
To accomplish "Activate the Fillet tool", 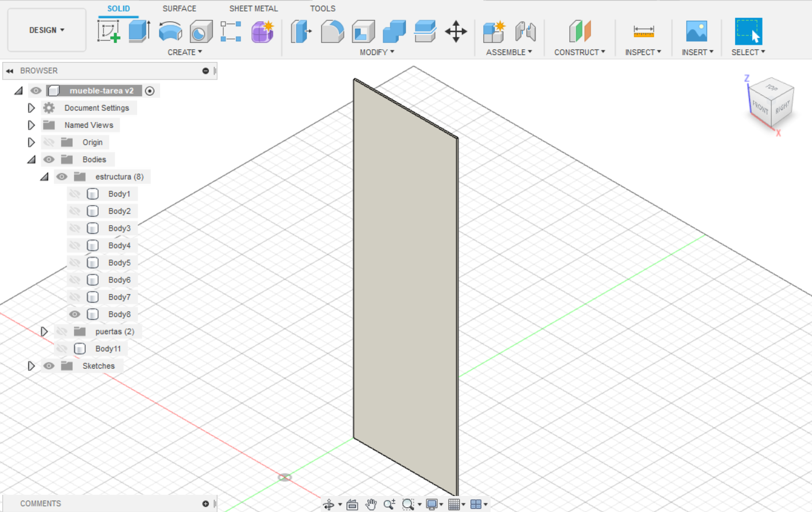I will click(332, 32).
